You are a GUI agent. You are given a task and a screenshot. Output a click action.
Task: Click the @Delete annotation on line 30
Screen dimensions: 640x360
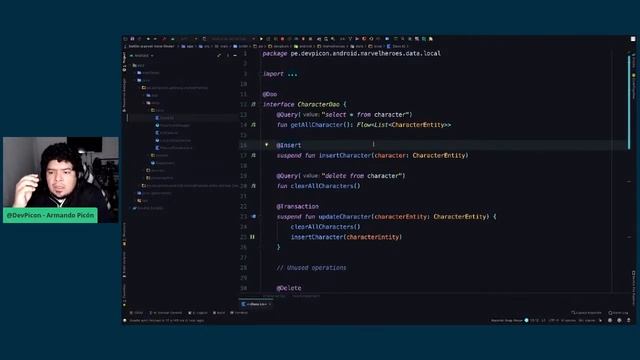pos(289,288)
